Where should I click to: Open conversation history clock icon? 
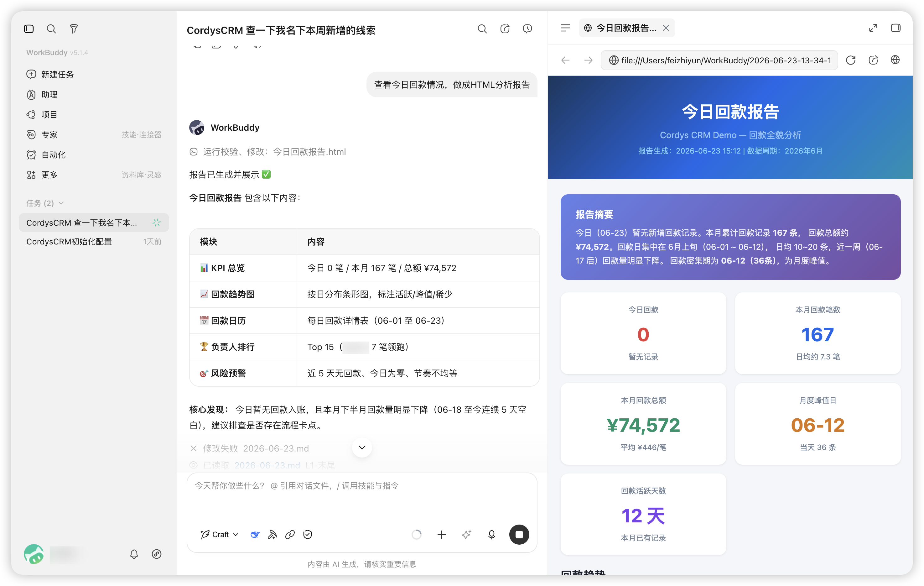click(x=527, y=29)
